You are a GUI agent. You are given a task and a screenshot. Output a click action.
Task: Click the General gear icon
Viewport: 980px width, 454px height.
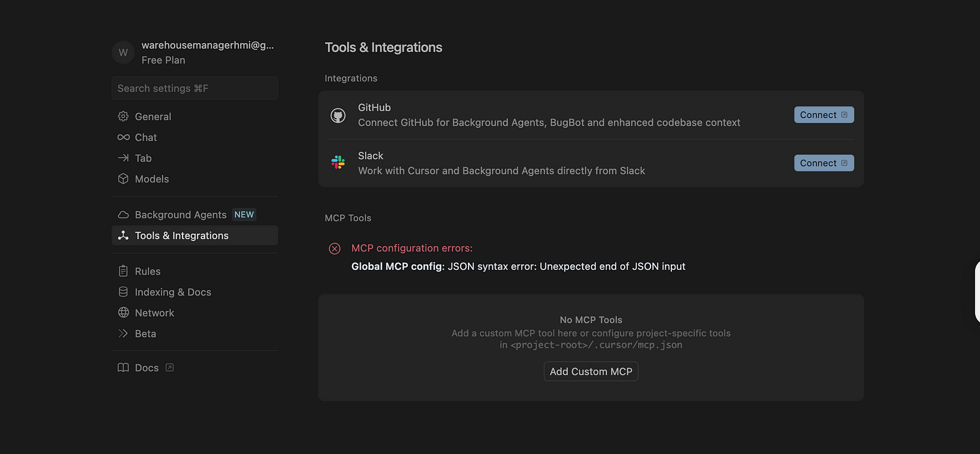pyautogui.click(x=123, y=116)
